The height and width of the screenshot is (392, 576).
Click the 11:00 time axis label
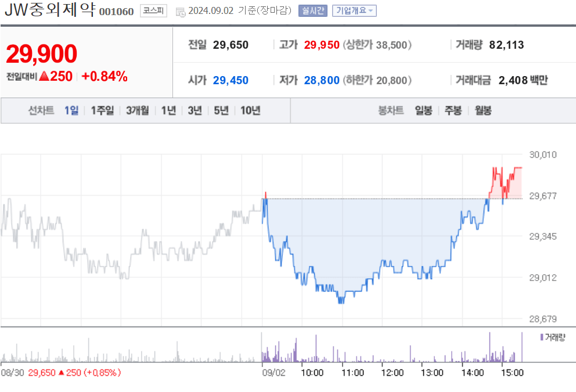pyautogui.click(x=352, y=373)
